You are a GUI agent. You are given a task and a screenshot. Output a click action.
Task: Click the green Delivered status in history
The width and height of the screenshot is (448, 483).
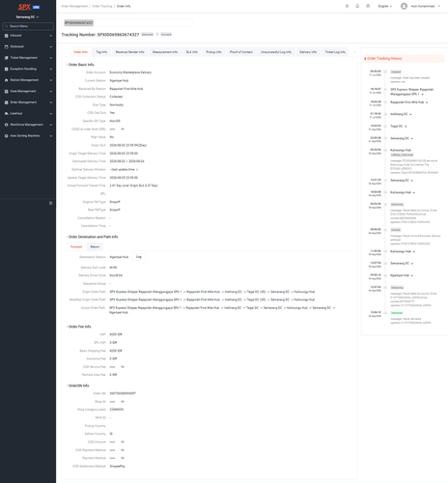point(397,313)
